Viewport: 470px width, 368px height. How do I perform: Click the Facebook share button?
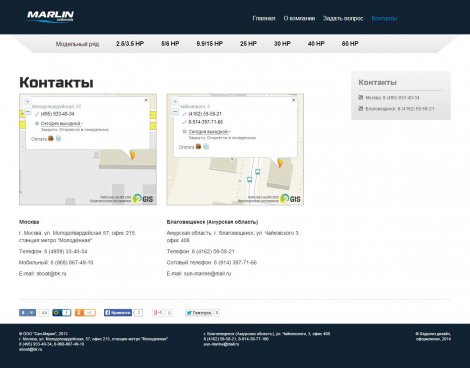118,313
